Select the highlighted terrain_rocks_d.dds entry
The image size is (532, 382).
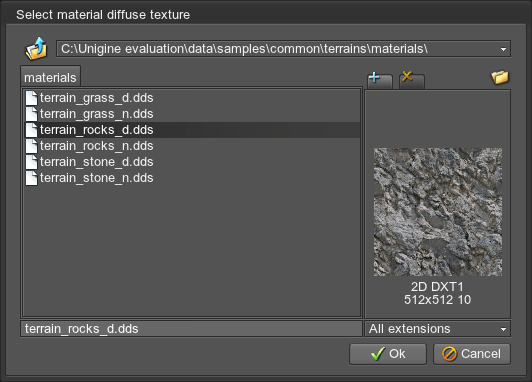[192, 130]
